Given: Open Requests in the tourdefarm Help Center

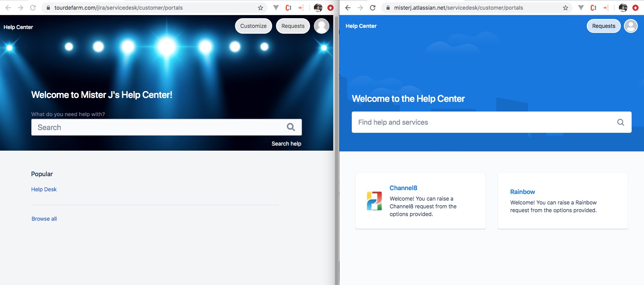Looking at the screenshot, I should (x=293, y=26).
